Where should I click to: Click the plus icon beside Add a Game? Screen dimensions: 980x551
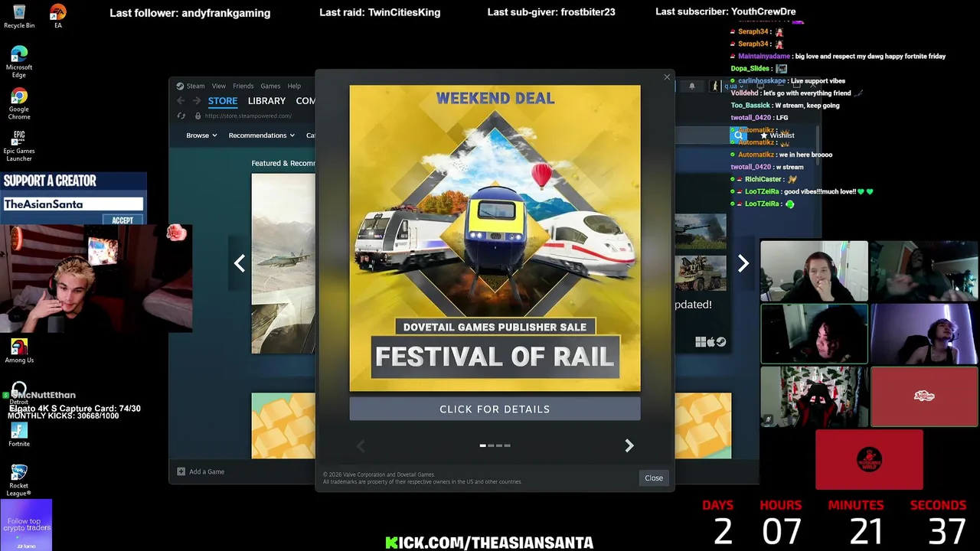click(181, 471)
